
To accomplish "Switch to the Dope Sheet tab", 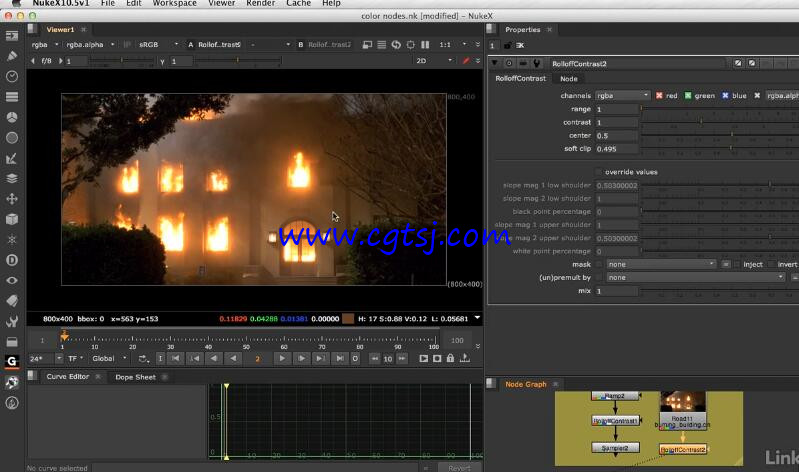I will [x=135, y=377].
